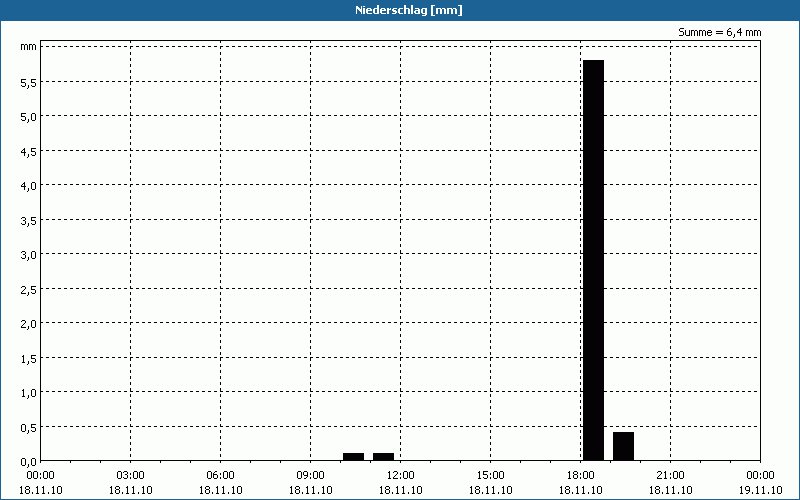
Task: Click the 06:00 time label
Action: pyautogui.click(x=220, y=476)
